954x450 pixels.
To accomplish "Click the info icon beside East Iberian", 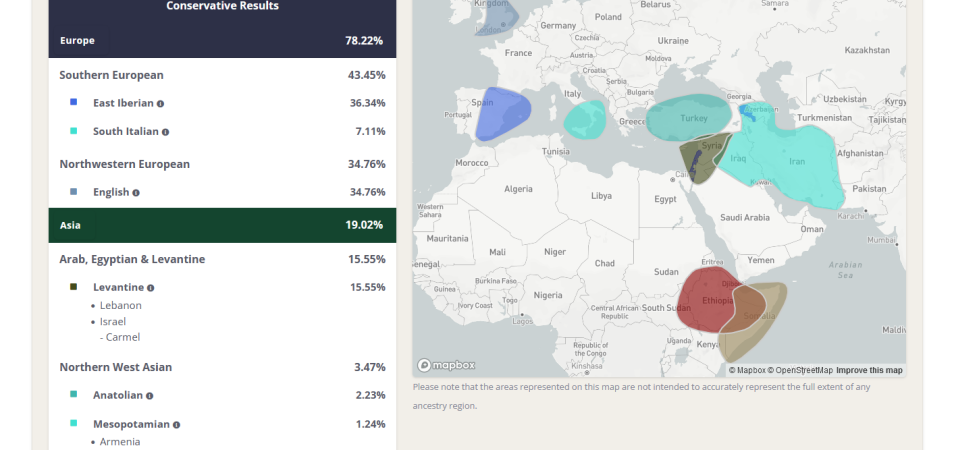I will tap(160, 104).
